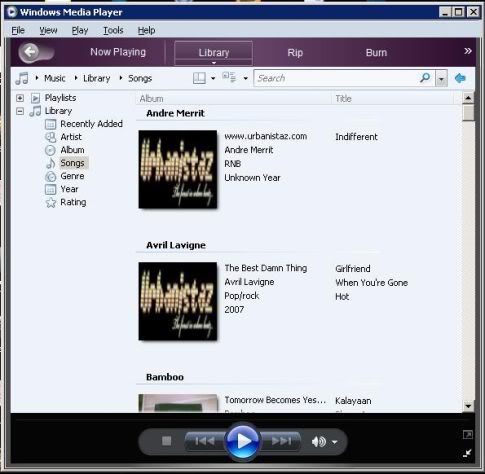This screenshot has width=485, height=474.
Task: Select Genre in the library tree
Action: coord(72,176)
